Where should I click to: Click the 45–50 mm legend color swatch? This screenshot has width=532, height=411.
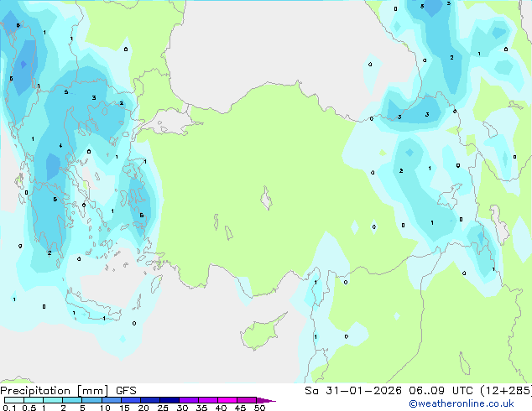247,400
